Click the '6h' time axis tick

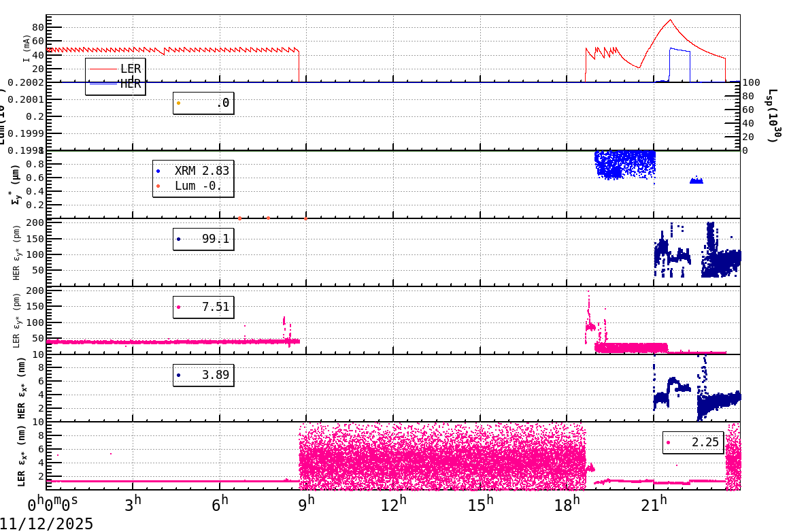pos(220,504)
